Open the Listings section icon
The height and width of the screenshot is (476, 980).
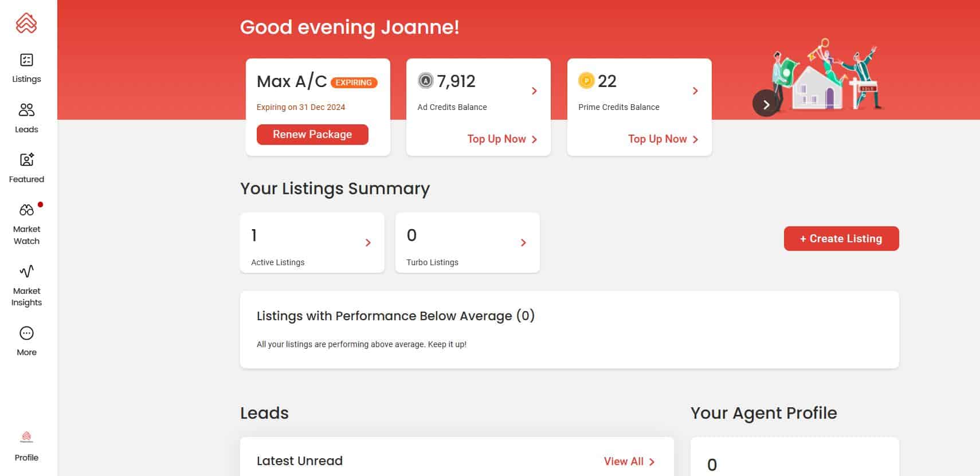pos(26,60)
